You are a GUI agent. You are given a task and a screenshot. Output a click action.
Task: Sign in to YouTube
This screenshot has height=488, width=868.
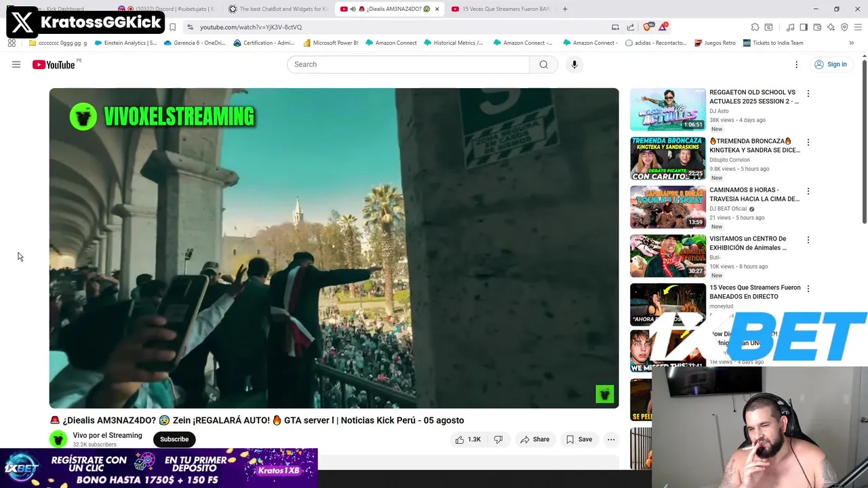[x=831, y=64]
